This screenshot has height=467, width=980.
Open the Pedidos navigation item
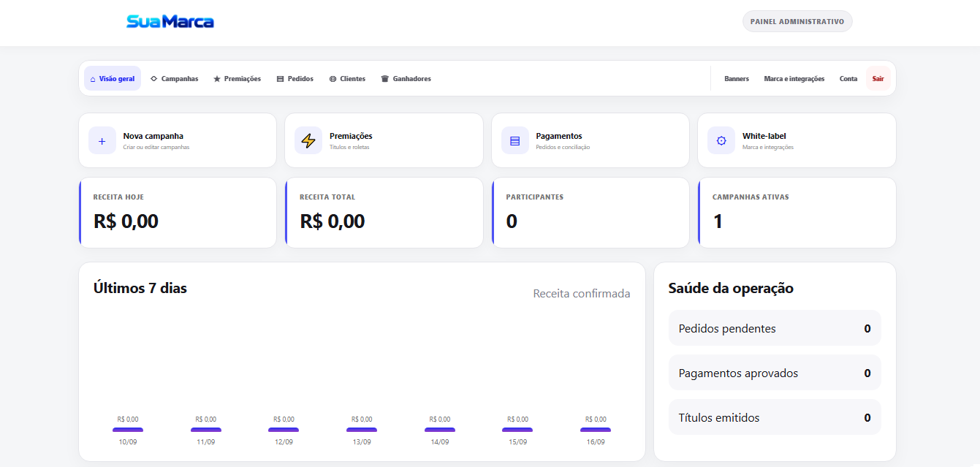click(x=295, y=78)
